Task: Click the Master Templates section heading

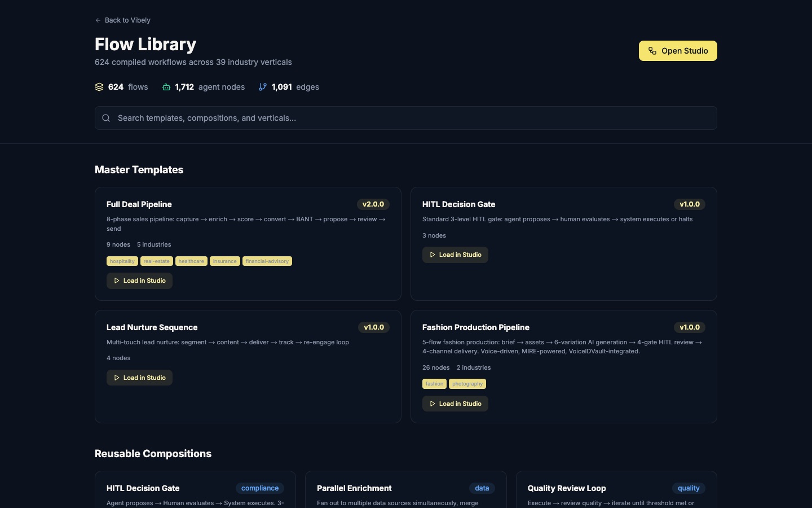Action: 139,170
